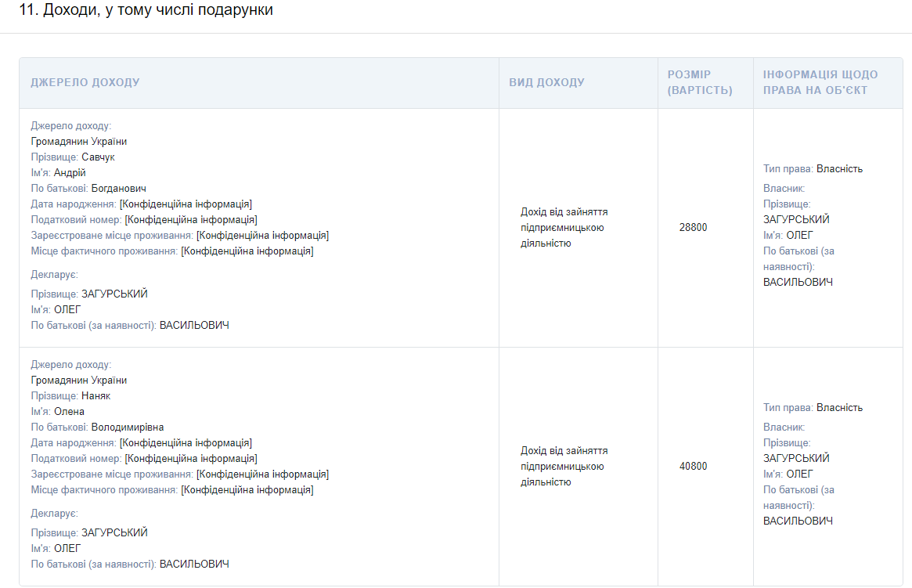Click confidential tax number in Олена's row
Viewport: 912px width, 588px height.
(190, 459)
